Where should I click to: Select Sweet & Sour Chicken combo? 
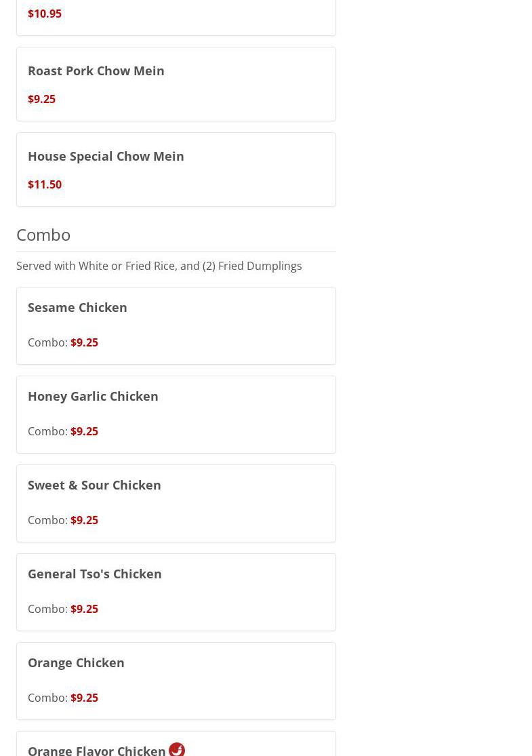[94, 485]
